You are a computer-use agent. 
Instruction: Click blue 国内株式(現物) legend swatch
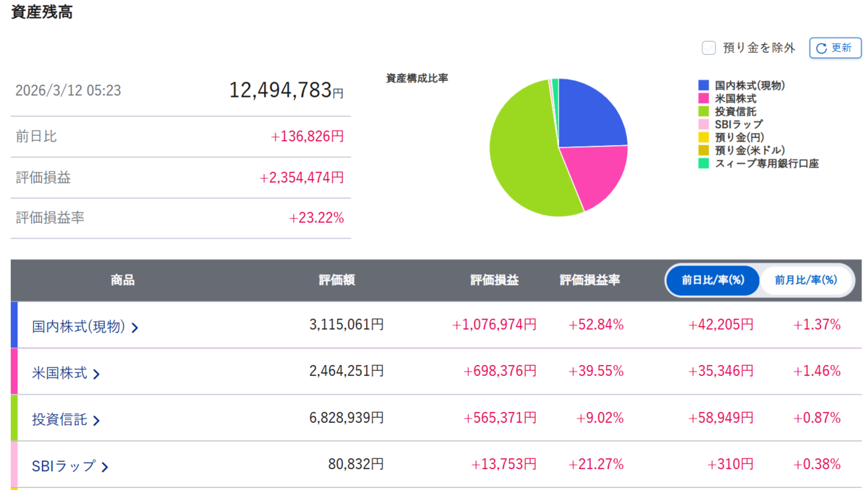click(704, 85)
